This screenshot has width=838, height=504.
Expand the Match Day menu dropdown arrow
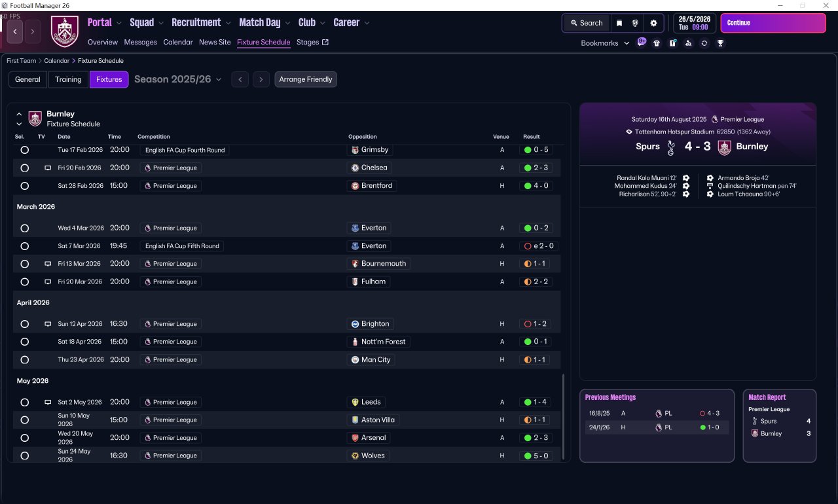tap(287, 23)
